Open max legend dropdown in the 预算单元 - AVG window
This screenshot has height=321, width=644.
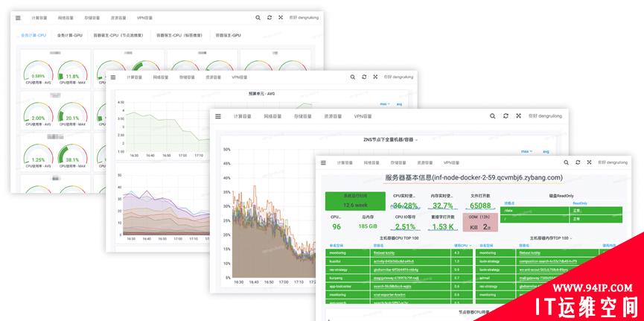(385, 104)
